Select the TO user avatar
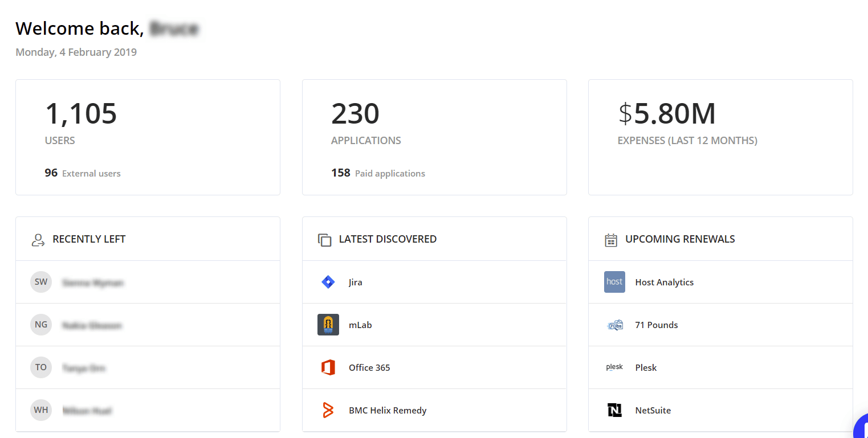Screen dimensions: 868x438 41,367
